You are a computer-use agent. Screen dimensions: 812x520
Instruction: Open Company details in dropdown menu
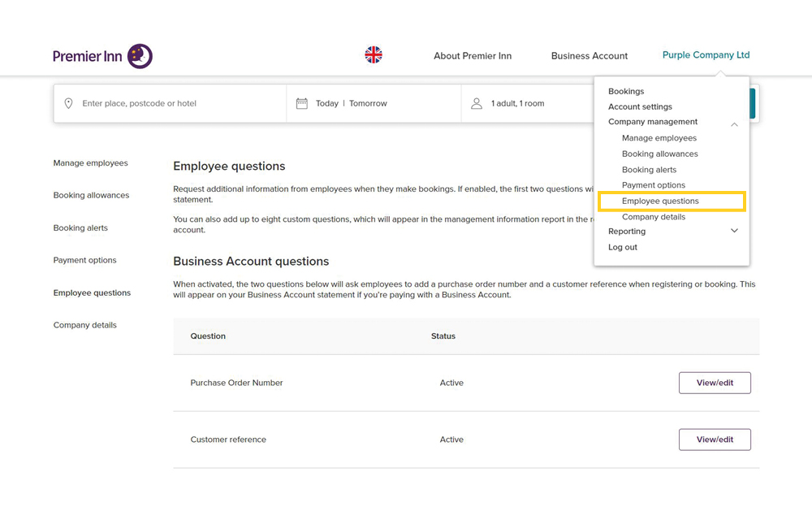(654, 217)
